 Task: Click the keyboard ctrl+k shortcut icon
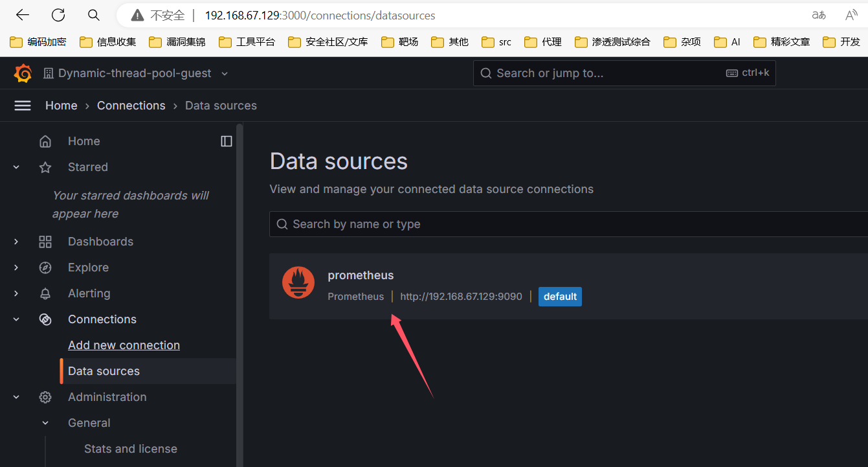(732, 73)
